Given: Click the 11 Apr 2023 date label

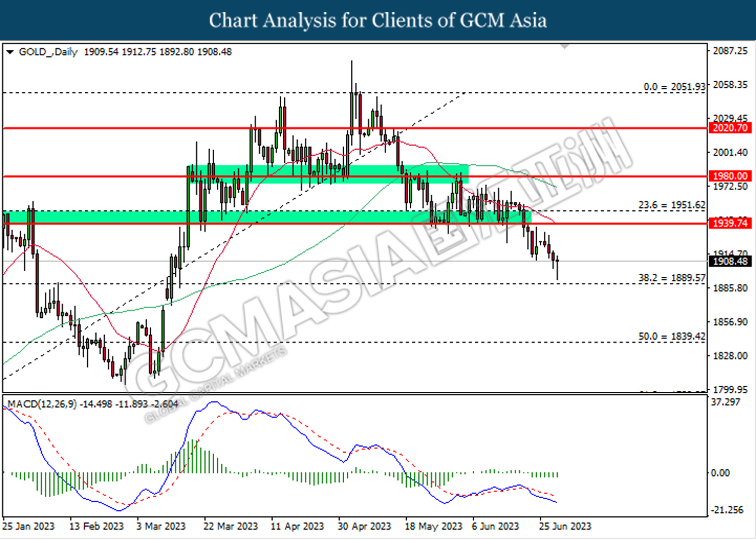Looking at the screenshot, I should pyautogui.click(x=297, y=526).
